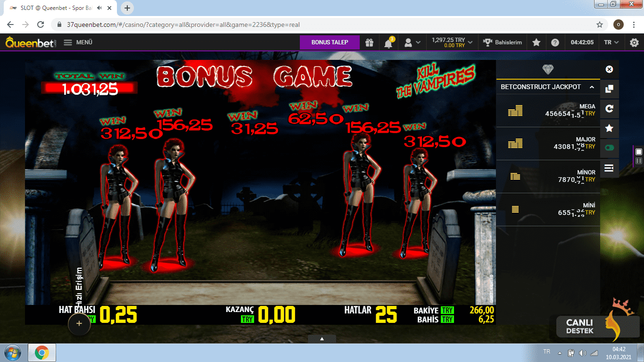Expand the bottom panel up arrow
The width and height of the screenshot is (644, 362).
322,338
